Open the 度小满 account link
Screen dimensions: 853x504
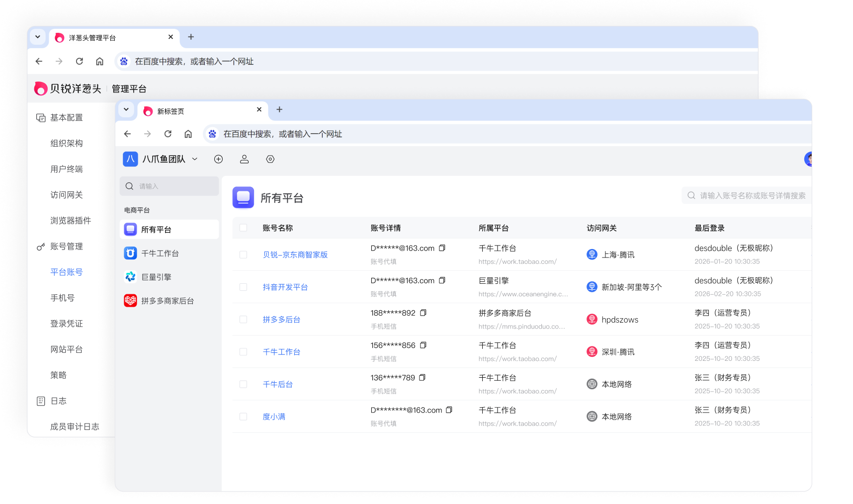[x=274, y=417]
